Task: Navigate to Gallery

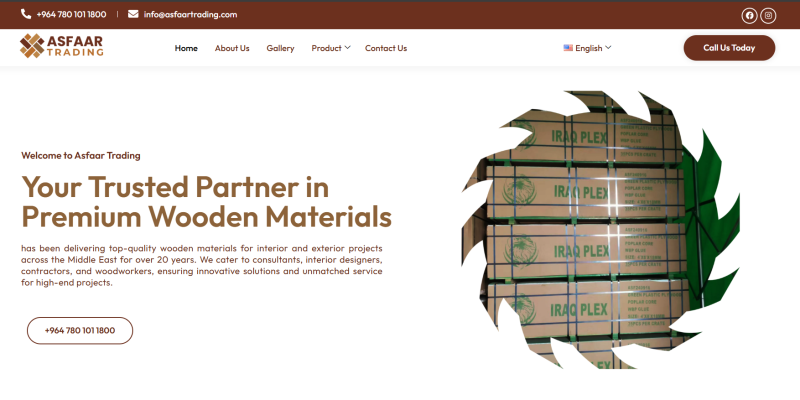Action: coord(280,48)
